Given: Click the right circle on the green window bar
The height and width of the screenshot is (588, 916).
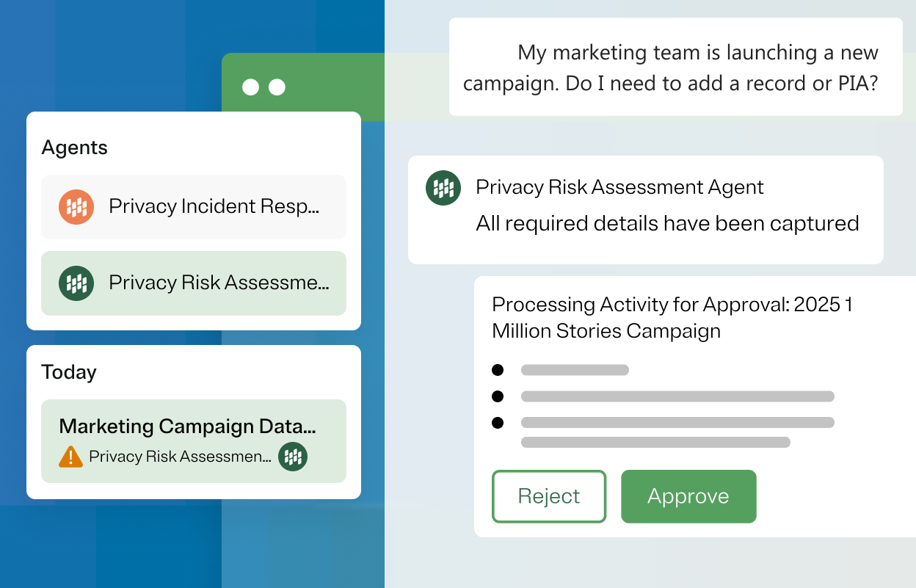Looking at the screenshot, I should [x=277, y=87].
